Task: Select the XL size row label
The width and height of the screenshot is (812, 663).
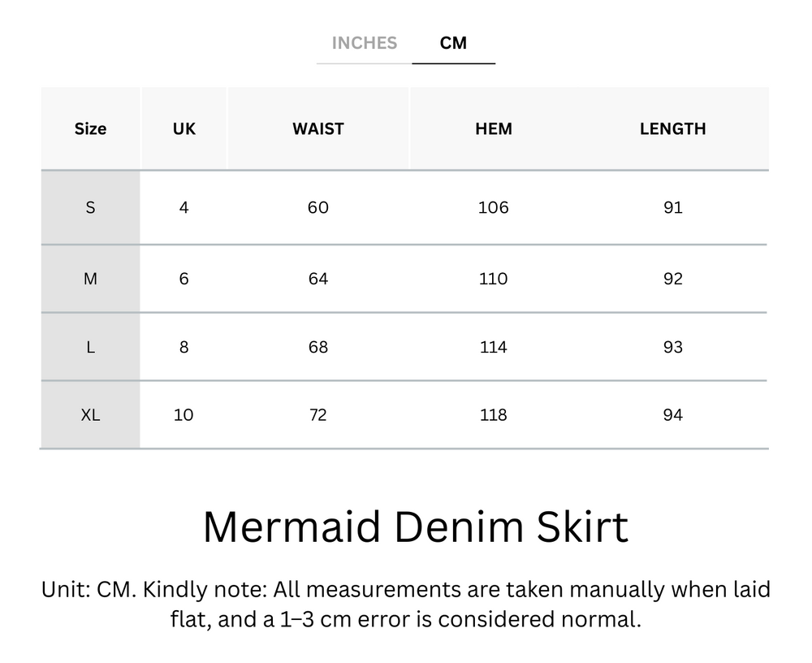Action: coord(91,415)
